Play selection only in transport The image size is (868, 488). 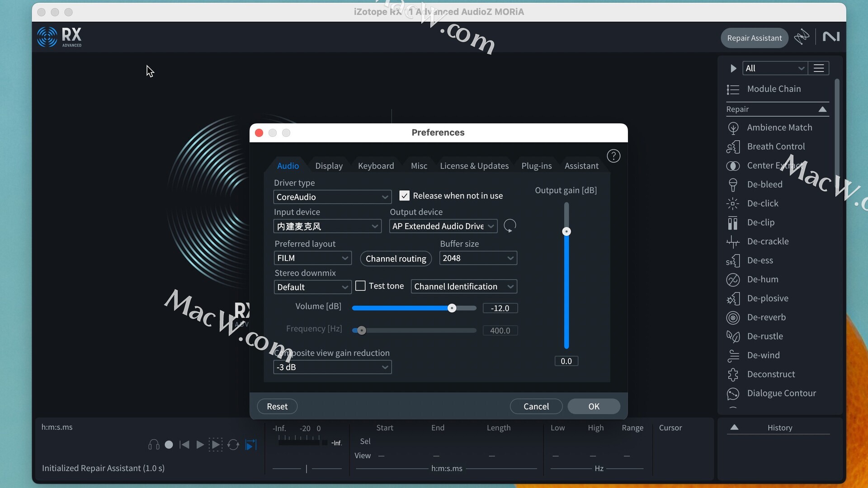tap(216, 445)
